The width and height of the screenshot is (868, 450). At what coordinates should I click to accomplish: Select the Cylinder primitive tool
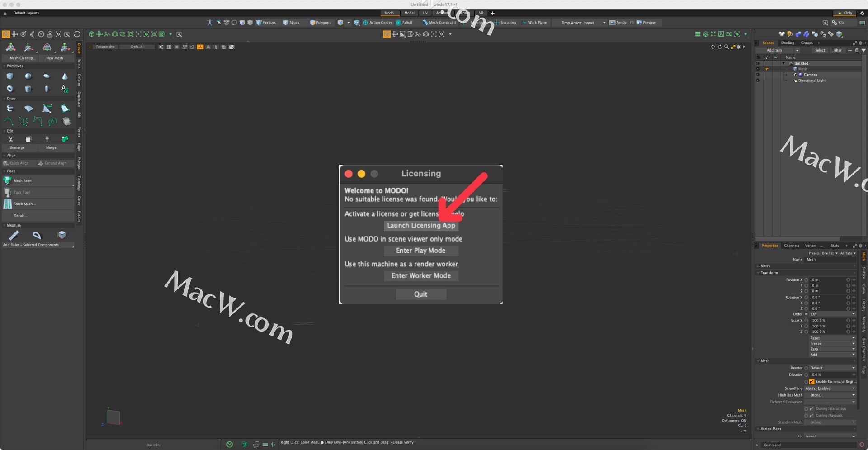(x=28, y=89)
